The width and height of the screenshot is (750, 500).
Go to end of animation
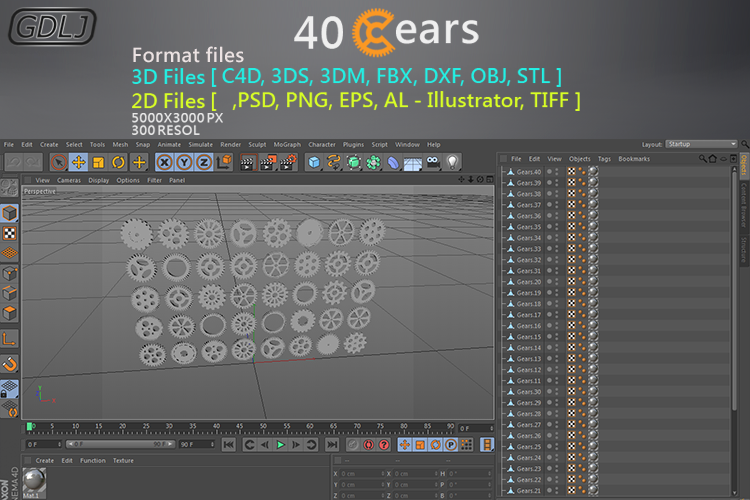[x=332, y=445]
